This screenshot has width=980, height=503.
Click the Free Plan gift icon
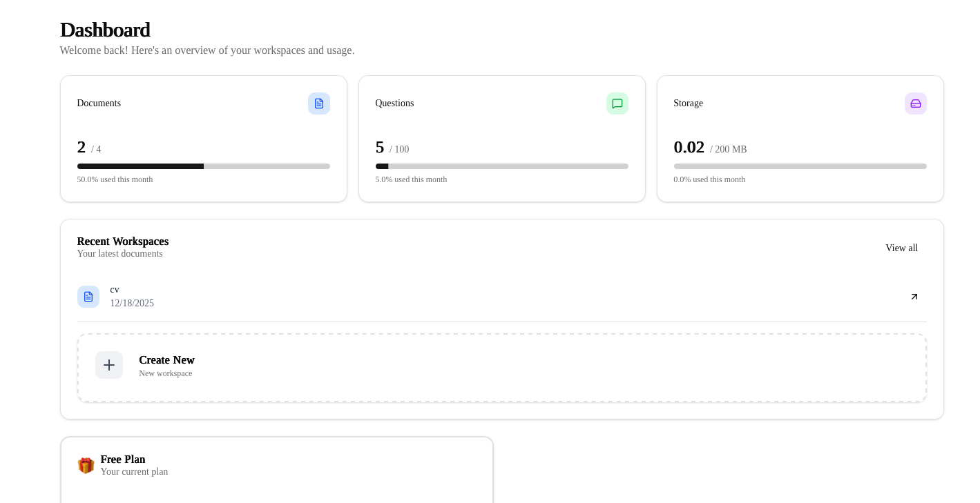(86, 466)
